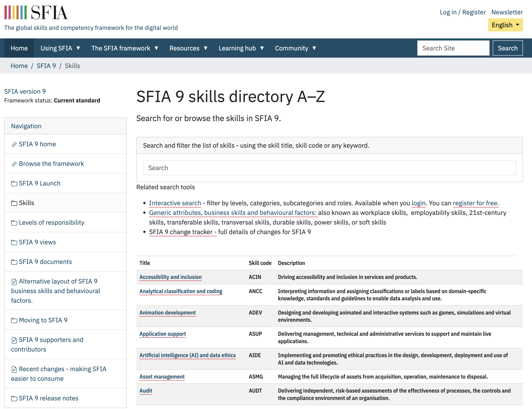Open SFIA 9 release notes in sidebar
Image resolution: width=532 pixels, height=409 pixels.
tap(49, 398)
